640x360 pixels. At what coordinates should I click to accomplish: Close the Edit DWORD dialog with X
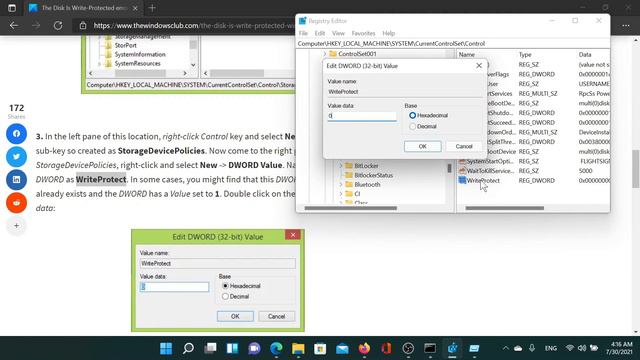(479, 66)
